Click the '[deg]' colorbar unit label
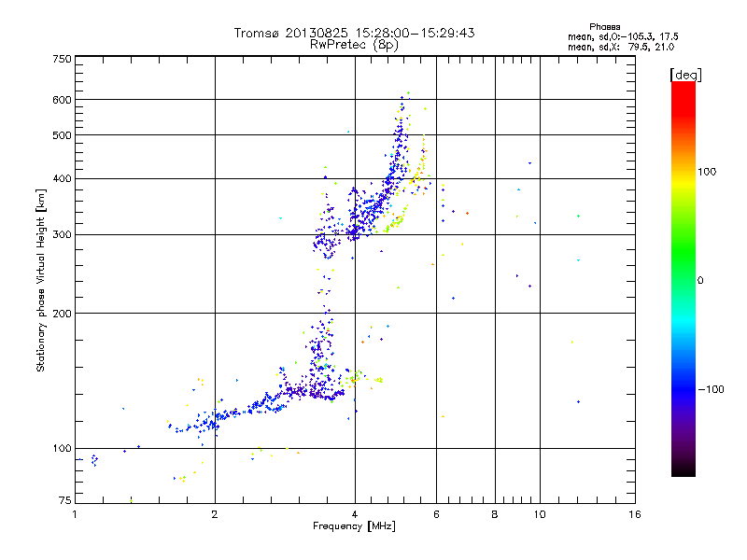 (x=685, y=75)
